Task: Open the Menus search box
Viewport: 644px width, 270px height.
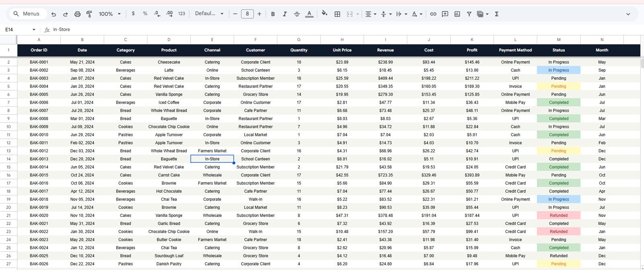Action: (x=27, y=14)
